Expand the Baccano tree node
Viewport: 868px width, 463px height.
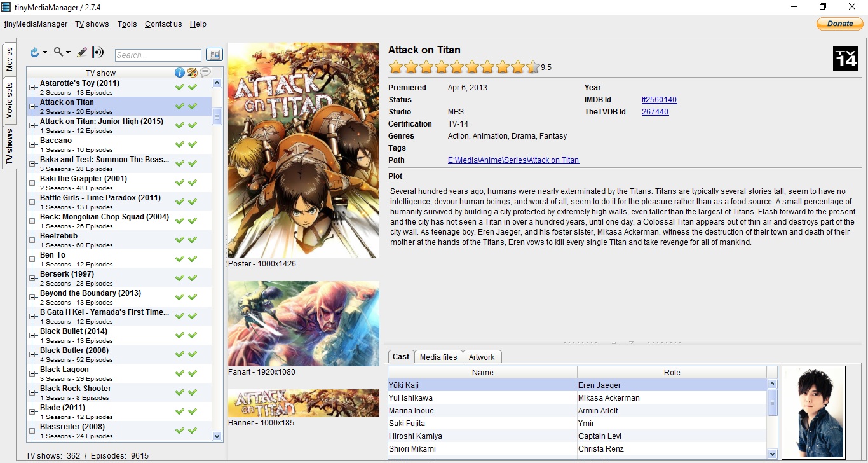coord(32,145)
